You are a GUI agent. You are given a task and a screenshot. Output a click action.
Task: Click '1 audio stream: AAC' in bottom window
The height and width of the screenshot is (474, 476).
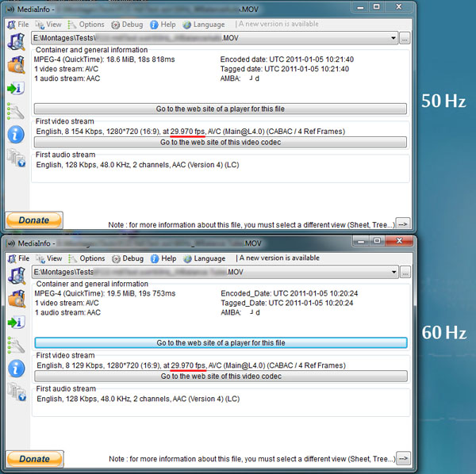click(x=67, y=312)
